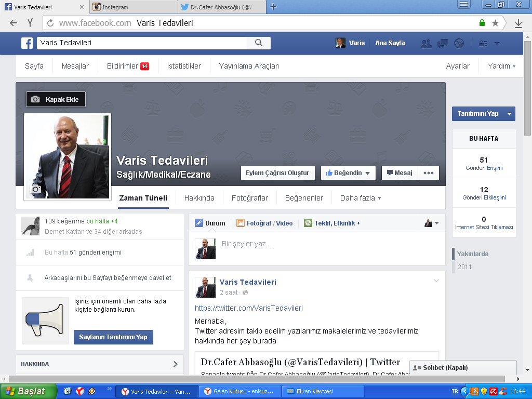Select Zaman Tüneli tab
This screenshot has width=532, height=399.
(143, 198)
